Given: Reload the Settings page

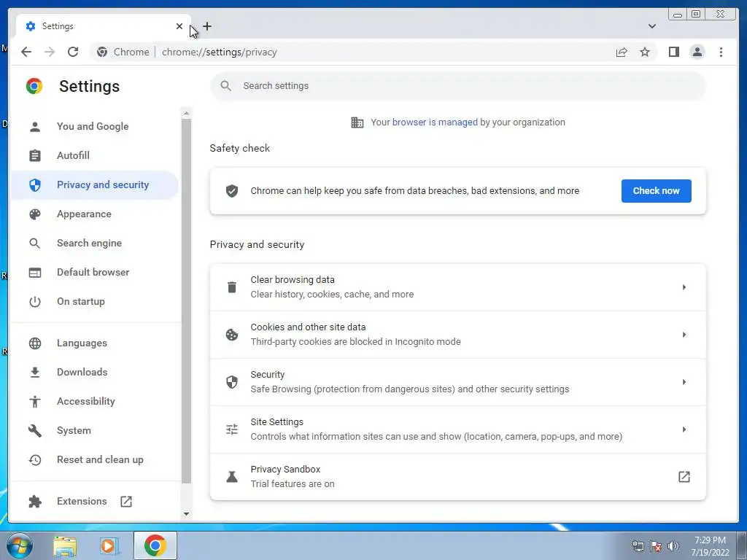Looking at the screenshot, I should pyautogui.click(x=73, y=52).
